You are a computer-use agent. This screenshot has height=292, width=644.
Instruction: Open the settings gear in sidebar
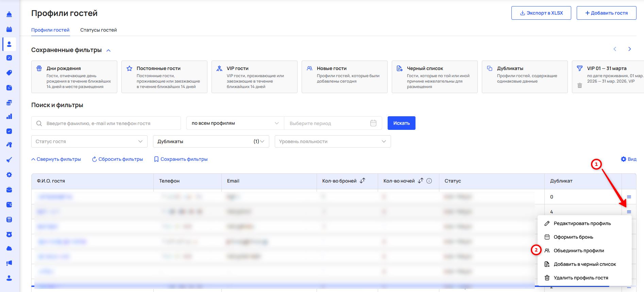9,175
